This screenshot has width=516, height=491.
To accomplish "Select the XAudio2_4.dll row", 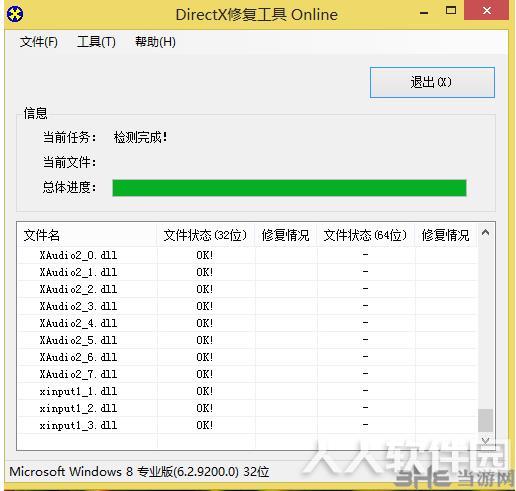I will [x=248, y=323].
